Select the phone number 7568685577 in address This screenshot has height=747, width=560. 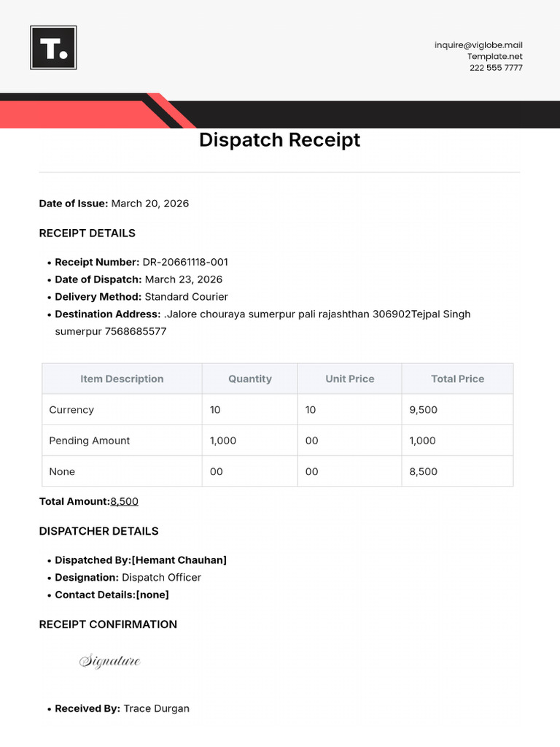pyautogui.click(x=135, y=331)
